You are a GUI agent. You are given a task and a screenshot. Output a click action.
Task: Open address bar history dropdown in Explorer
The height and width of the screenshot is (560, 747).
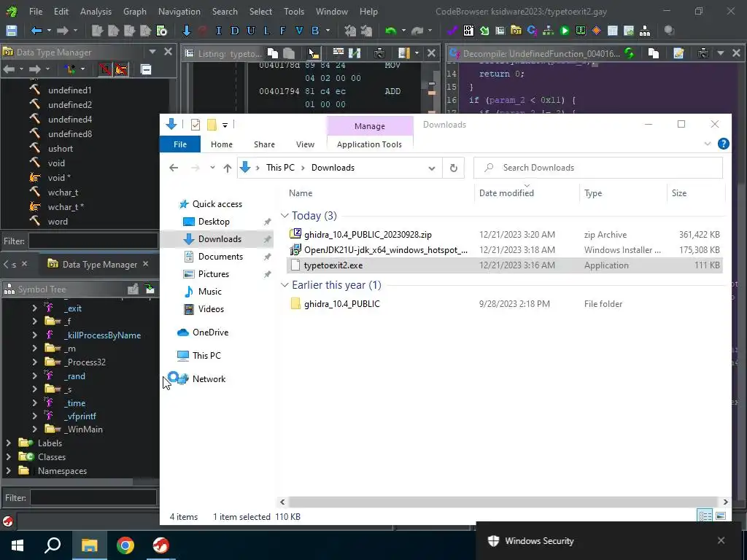click(x=432, y=168)
